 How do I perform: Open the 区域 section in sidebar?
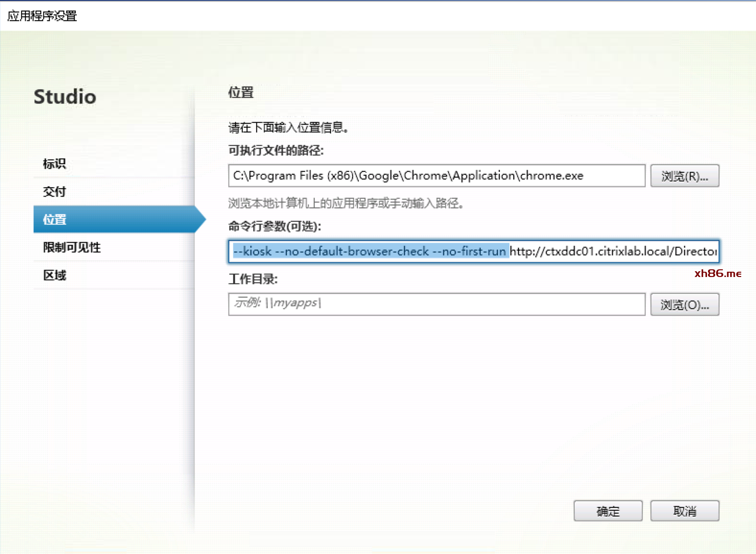click(55, 275)
